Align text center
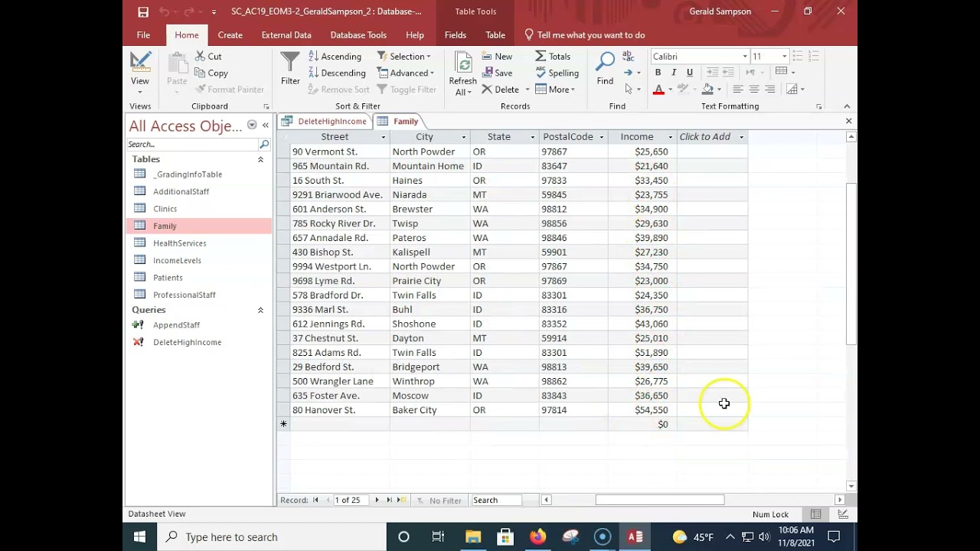980x551 pixels. coord(754,90)
